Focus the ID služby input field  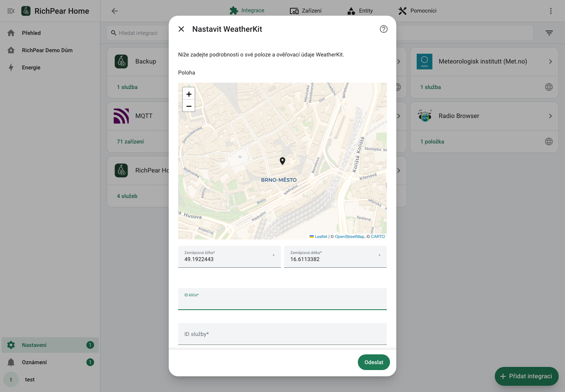(x=282, y=334)
